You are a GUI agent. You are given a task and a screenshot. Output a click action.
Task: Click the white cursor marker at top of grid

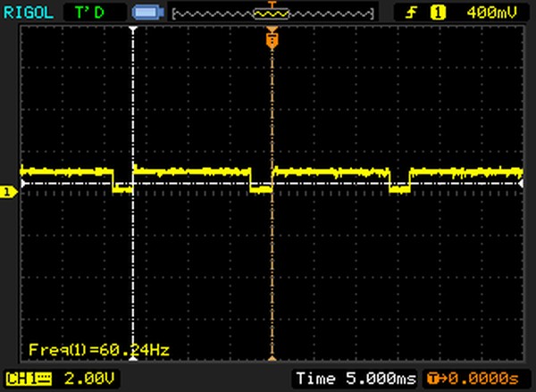pos(133,31)
